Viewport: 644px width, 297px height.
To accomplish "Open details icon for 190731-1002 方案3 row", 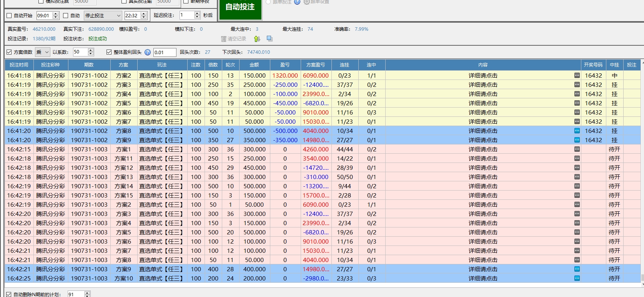I will point(577,85).
